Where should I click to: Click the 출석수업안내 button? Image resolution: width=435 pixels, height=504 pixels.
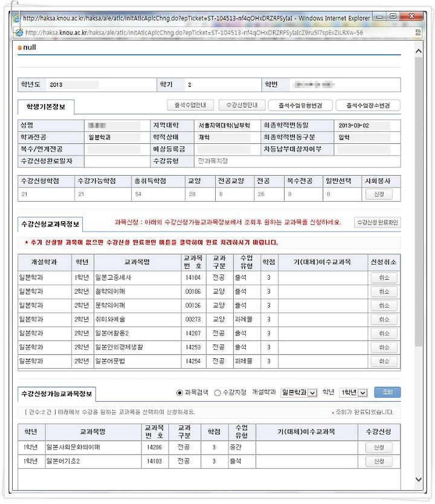coord(190,105)
